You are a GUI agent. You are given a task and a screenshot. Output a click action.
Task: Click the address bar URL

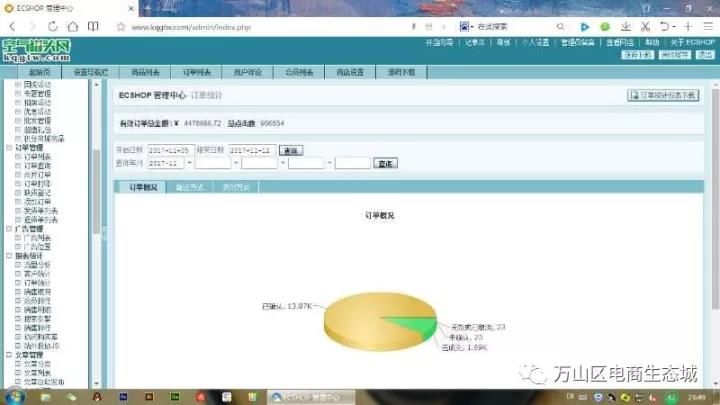tap(191, 27)
